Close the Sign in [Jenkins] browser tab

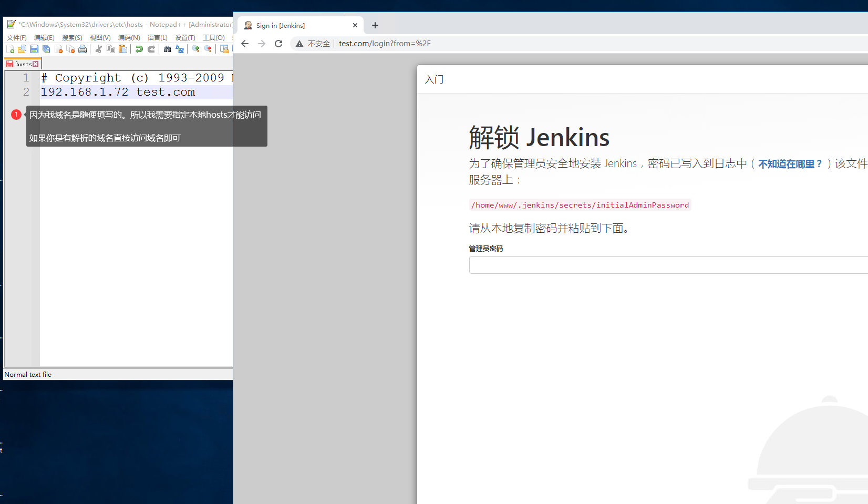pyautogui.click(x=355, y=25)
